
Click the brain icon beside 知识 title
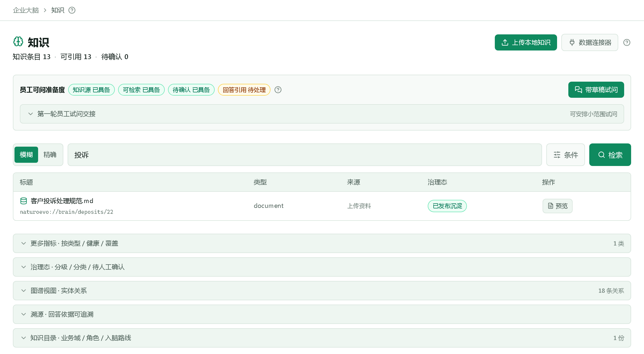point(18,42)
